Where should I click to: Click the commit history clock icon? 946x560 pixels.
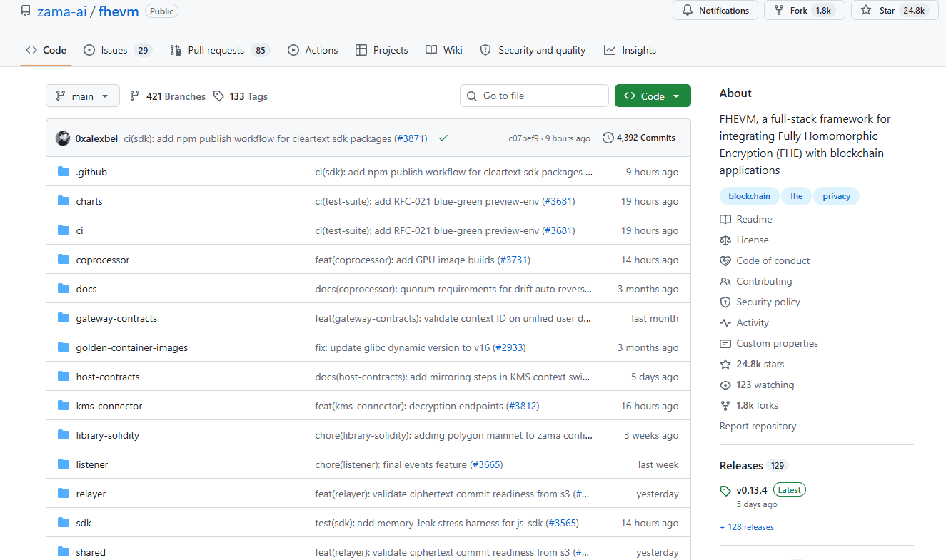pos(608,138)
